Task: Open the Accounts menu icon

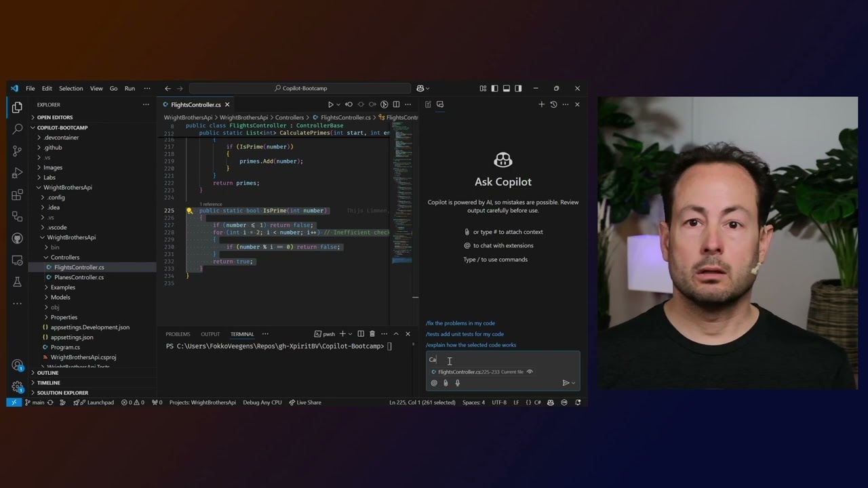Action: coord(17,365)
